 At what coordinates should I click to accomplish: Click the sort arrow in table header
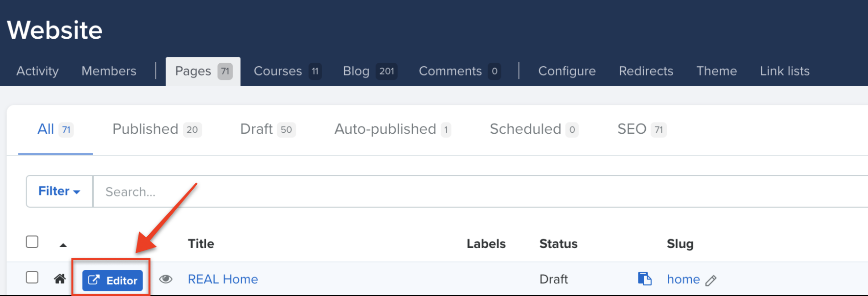coord(63,245)
